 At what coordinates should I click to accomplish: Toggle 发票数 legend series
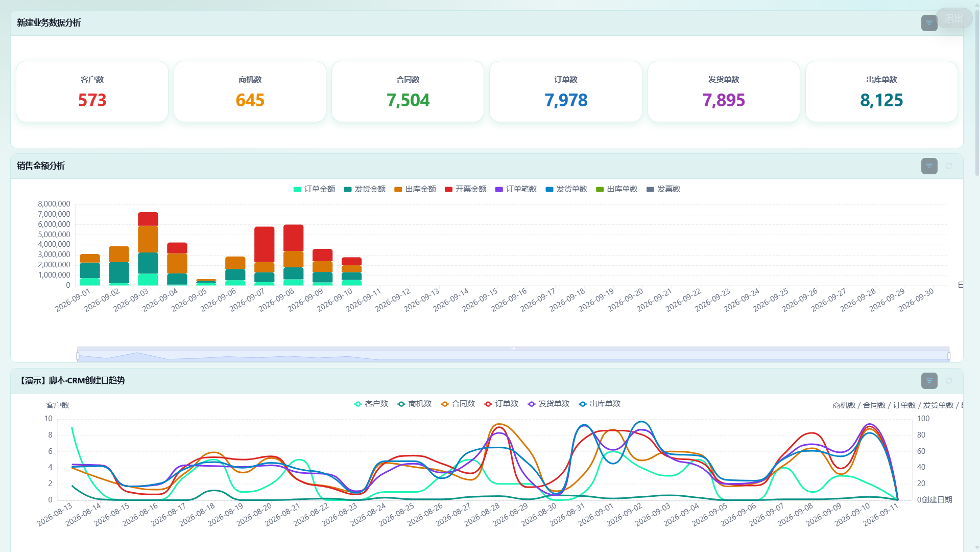[x=663, y=189]
